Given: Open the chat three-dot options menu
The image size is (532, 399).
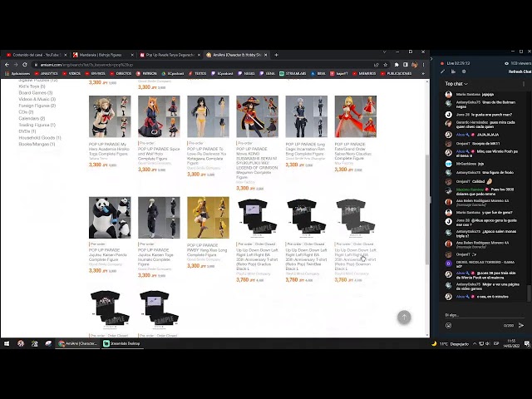Looking at the screenshot, I should 524,84.
